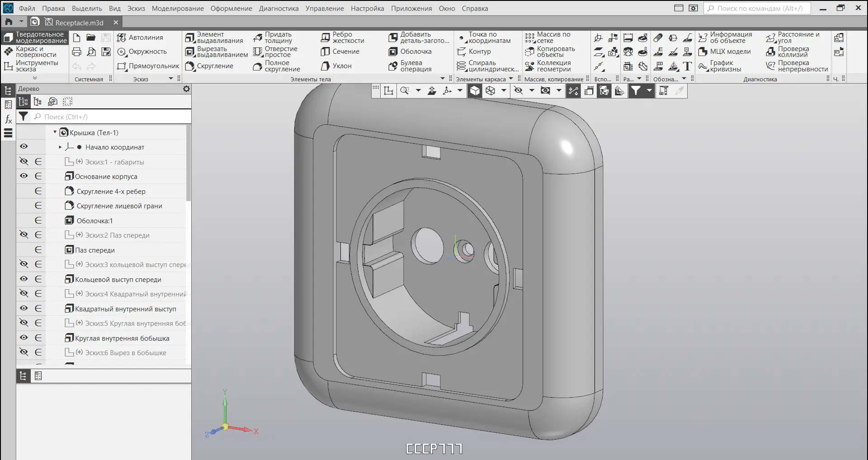The width and height of the screenshot is (868, 460).
Task: Click the Add Blank Part (Добавить деталь-заготовку) tool
Action: [x=419, y=38]
